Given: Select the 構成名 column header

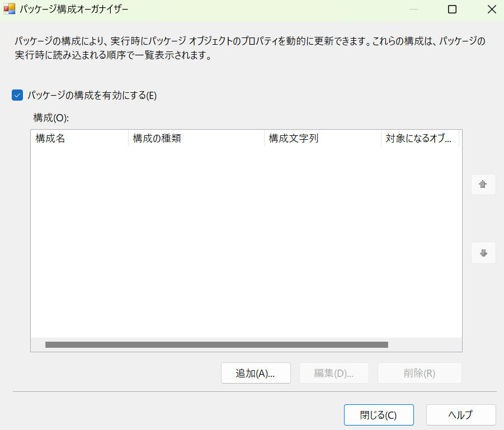Looking at the screenshot, I should click(x=80, y=139).
